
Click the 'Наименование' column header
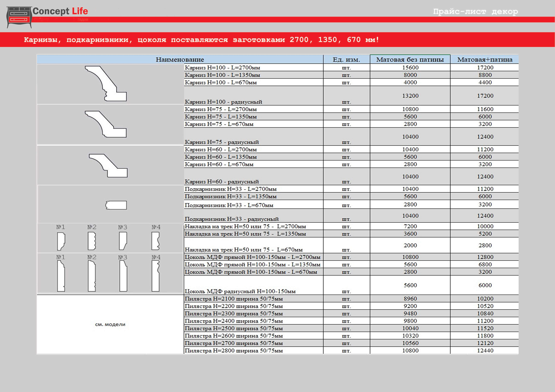(x=180, y=59)
